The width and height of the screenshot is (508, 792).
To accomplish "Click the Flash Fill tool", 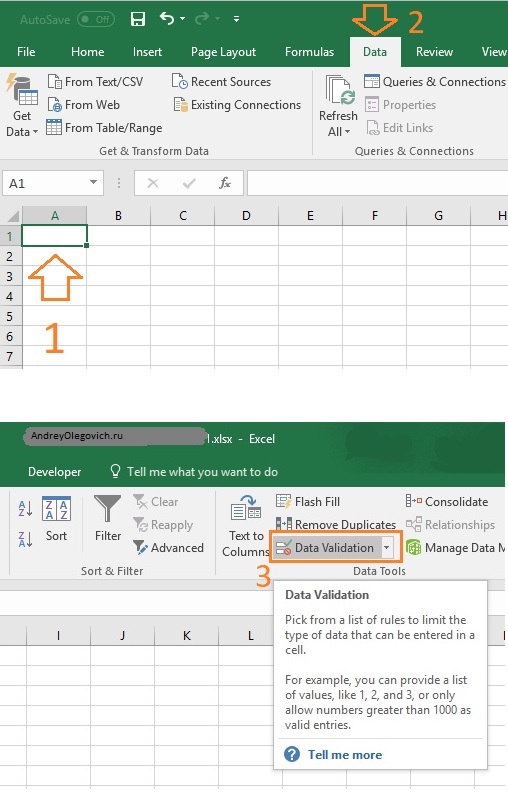I will (308, 502).
